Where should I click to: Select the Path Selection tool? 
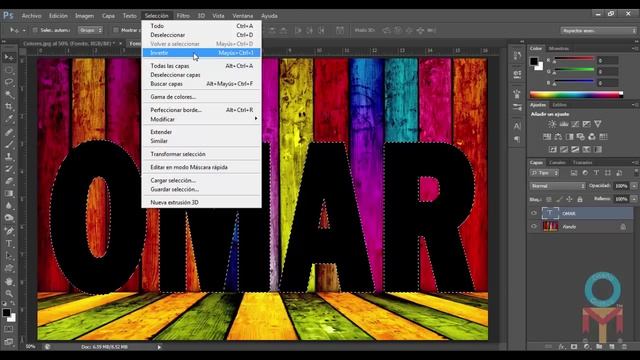9,256
